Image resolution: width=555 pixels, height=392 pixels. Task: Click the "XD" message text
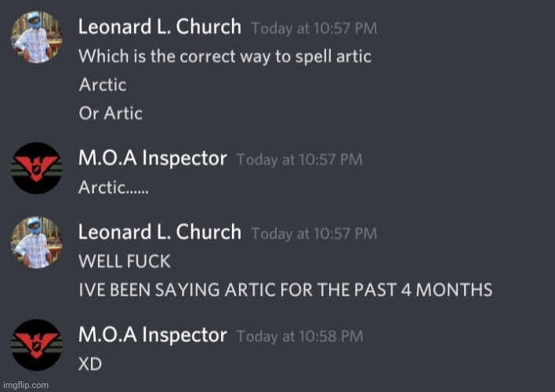point(91,365)
